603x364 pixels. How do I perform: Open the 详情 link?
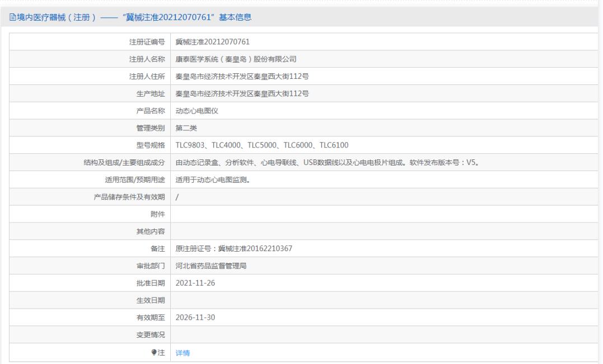click(x=183, y=353)
